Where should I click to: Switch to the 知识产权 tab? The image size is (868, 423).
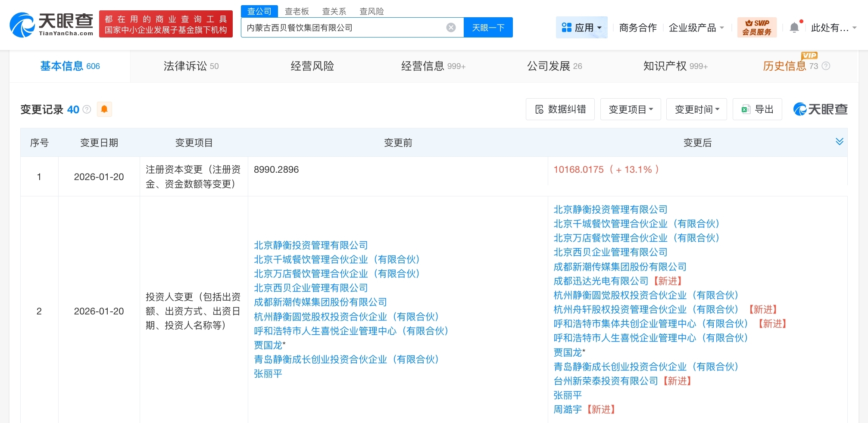[675, 66]
